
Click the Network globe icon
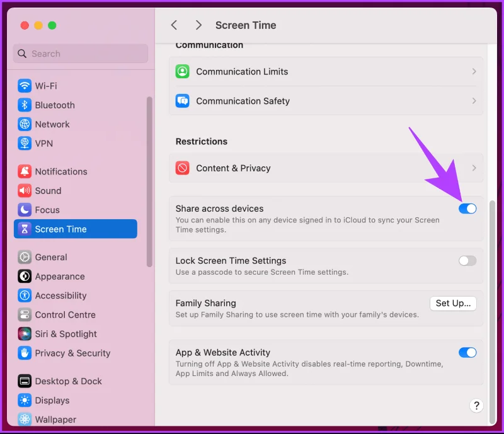[25, 124]
